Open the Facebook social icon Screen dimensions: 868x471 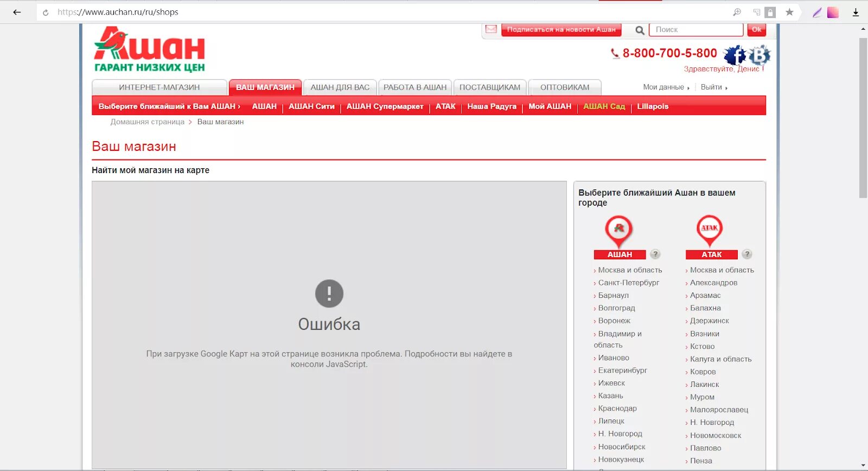[x=735, y=55]
